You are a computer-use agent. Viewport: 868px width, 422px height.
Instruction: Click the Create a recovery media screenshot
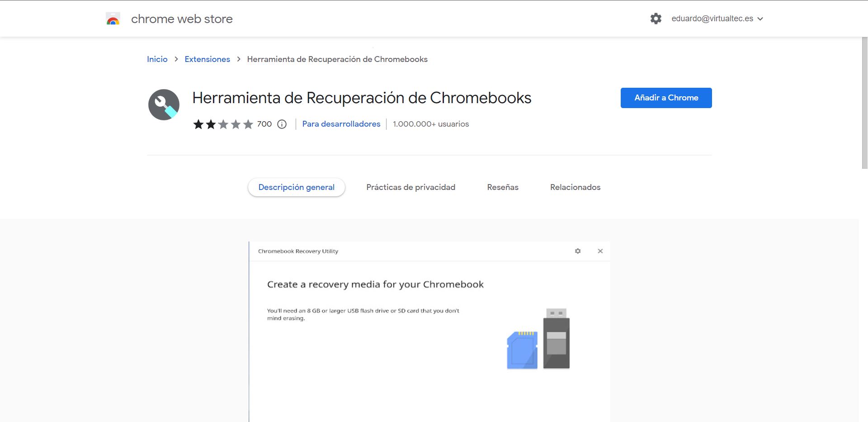click(x=429, y=332)
